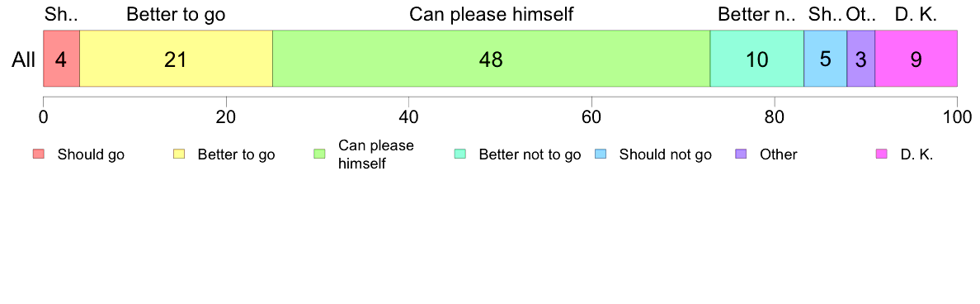
Task: Click the 'All' row label
Action: tap(24, 59)
